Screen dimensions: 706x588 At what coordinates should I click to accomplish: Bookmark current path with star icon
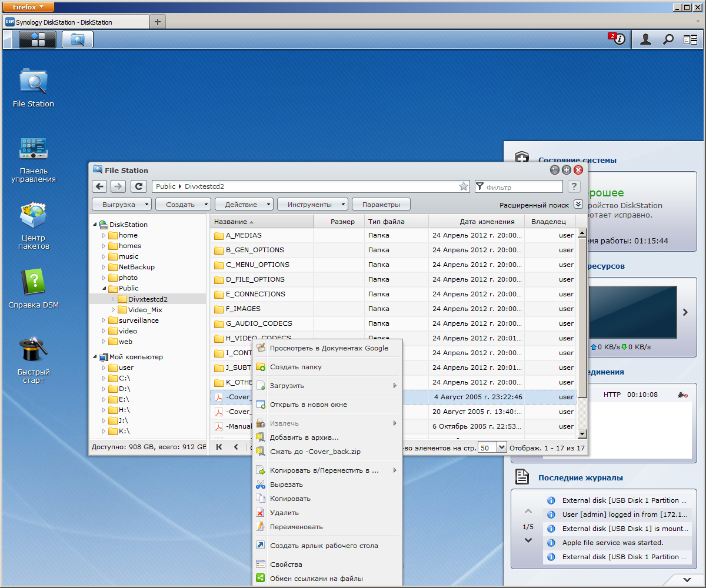click(x=464, y=186)
